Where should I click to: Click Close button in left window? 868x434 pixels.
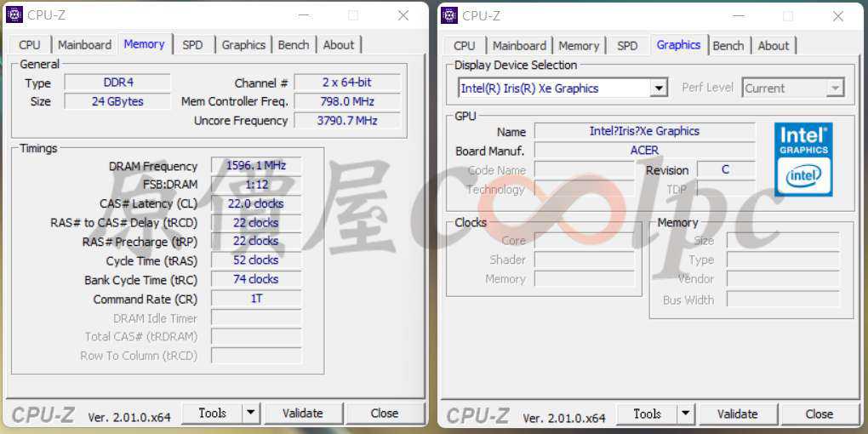pyautogui.click(x=385, y=413)
